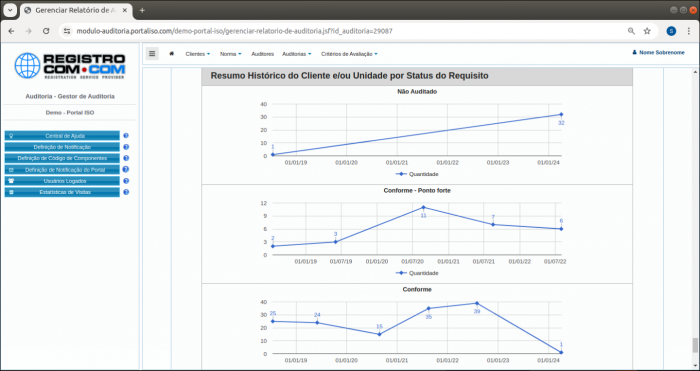Click the browser address bar URL

tap(234, 31)
